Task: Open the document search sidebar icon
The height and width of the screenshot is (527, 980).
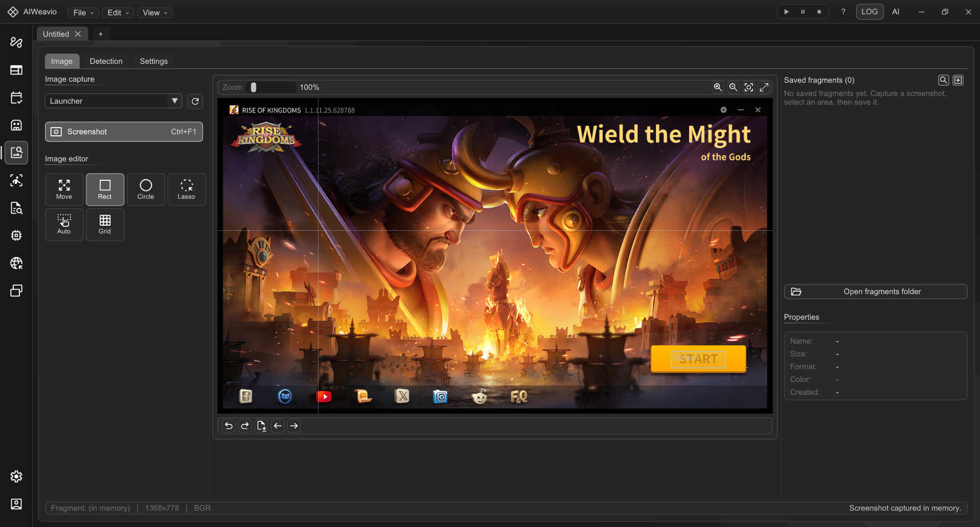Action: [x=16, y=208]
